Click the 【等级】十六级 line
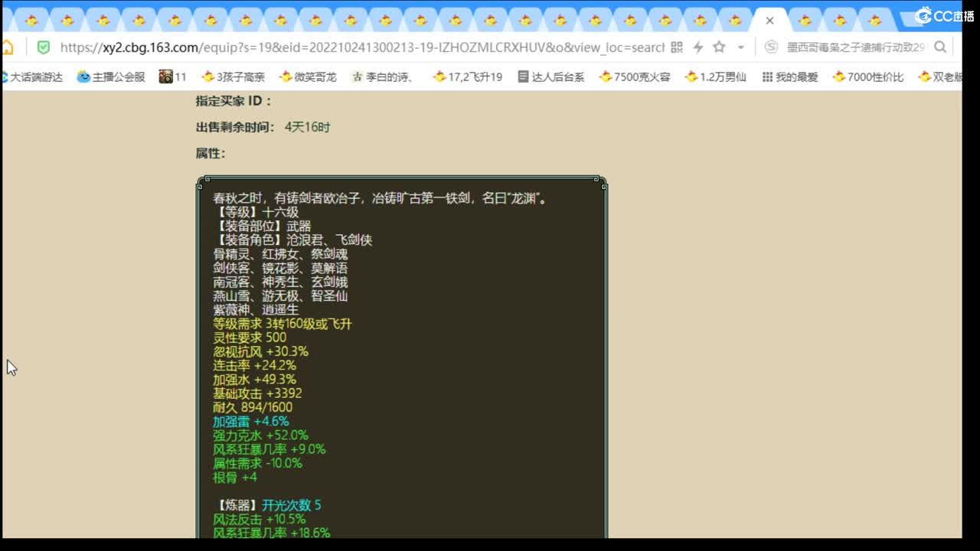Screen dimensions: 980x551 [x=256, y=213]
